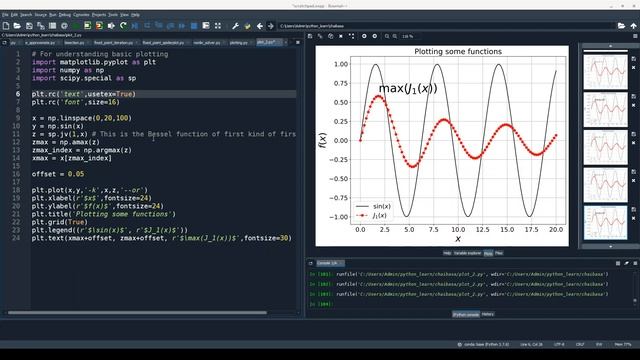Interrupt the kernel in console toolbar
The width and height of the screenshot is (640, 360).
point(618,263)
